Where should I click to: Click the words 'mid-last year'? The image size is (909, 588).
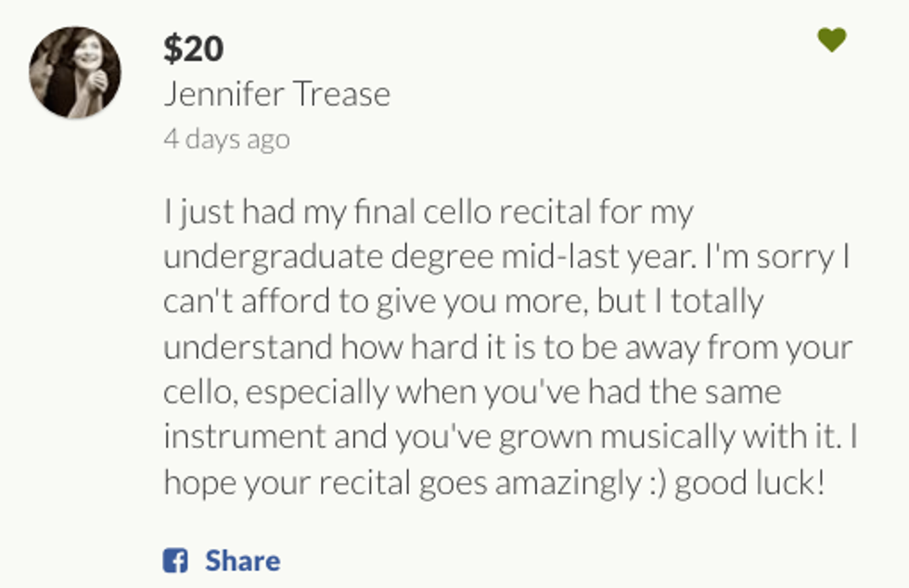594,257
